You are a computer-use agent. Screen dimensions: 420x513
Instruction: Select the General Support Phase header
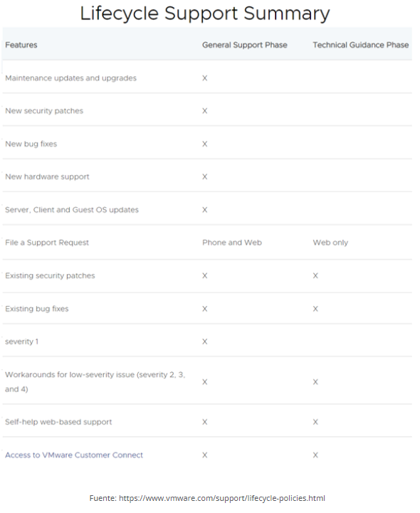pos(245,45)
